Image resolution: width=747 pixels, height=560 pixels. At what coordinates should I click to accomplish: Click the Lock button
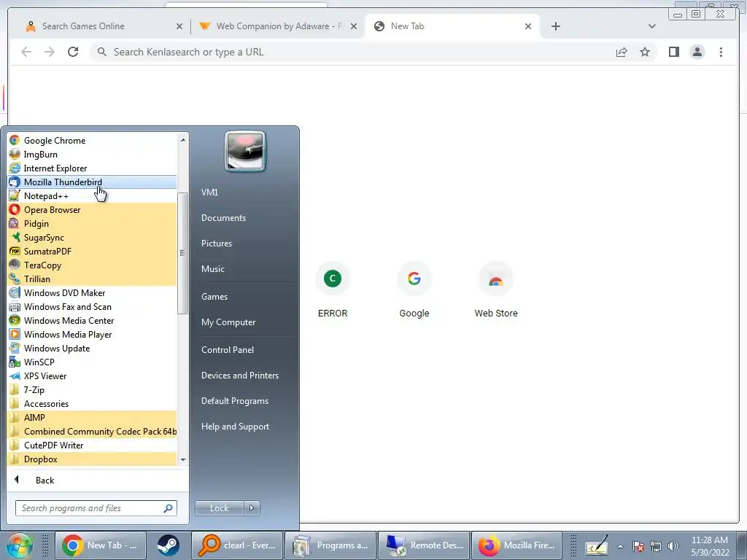pyautogui.click(x=219, y=508)
